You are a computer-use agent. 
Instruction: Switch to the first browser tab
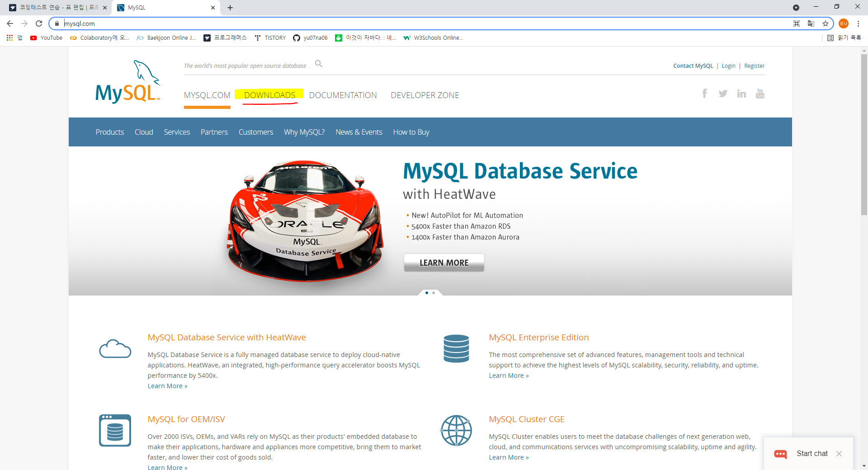(x=57, y=8)
